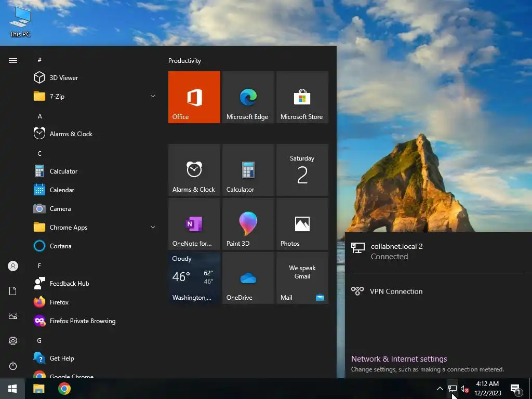Image resolution: width=532 pixels, height=399 pixels.
Task: Open the Saturday 2 calendar tile
Action: pos(302,170)
